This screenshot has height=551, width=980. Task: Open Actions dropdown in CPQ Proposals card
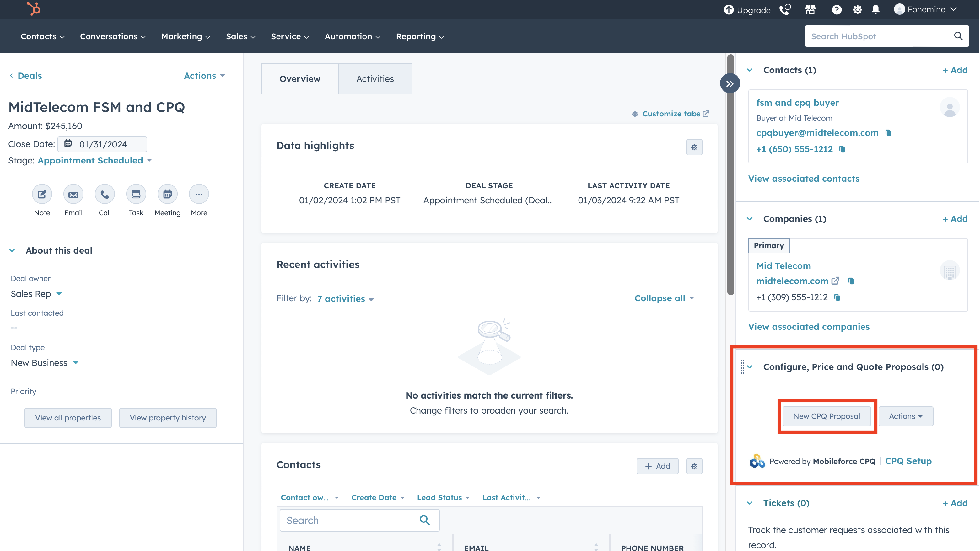pyautogui.click(x=905, y=416)
